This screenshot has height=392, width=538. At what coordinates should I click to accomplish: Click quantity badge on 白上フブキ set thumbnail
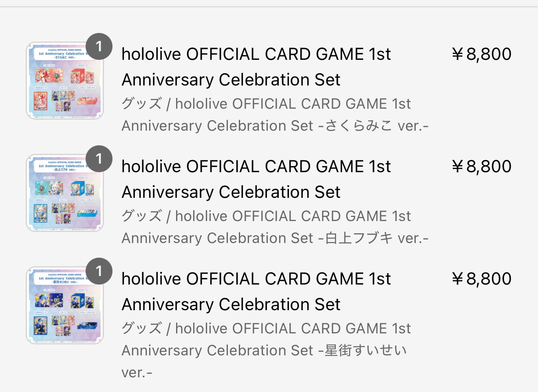[99, 159]
